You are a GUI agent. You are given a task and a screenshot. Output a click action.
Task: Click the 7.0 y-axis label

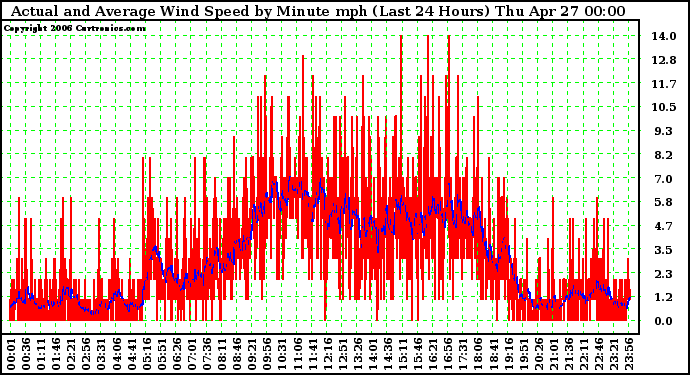tap(664, 179)
